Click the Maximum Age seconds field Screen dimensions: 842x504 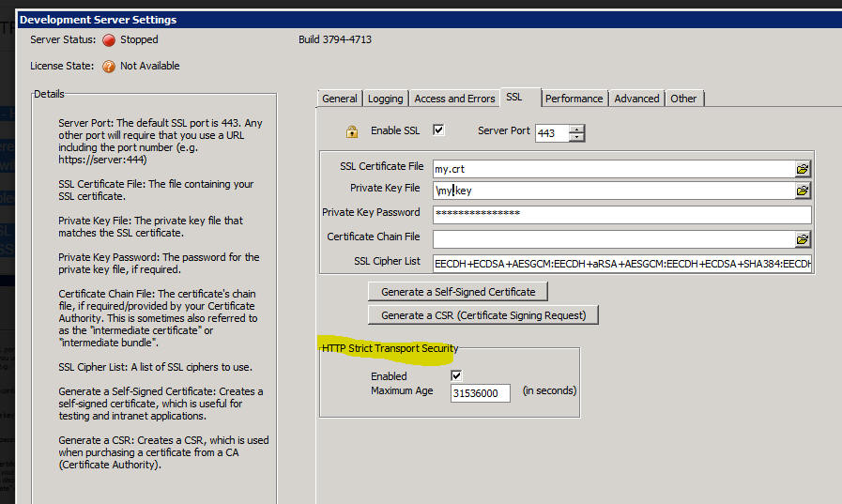click(480, 393)
